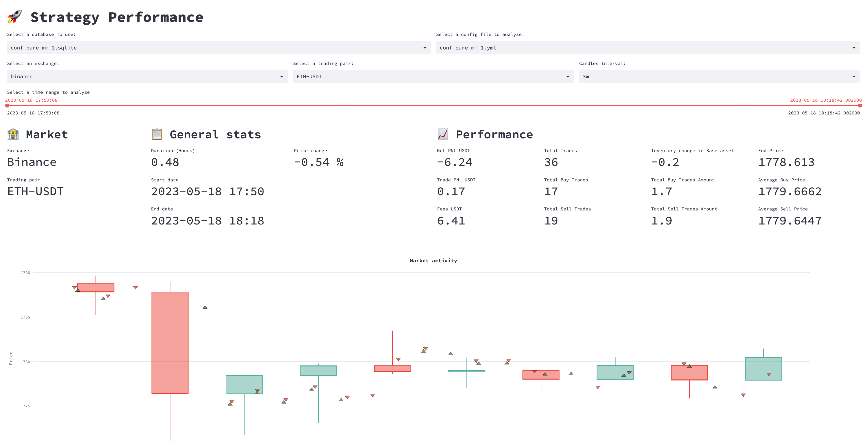Click the bank icon next to Market
868x447 pixels.
(x=13, y=134)
